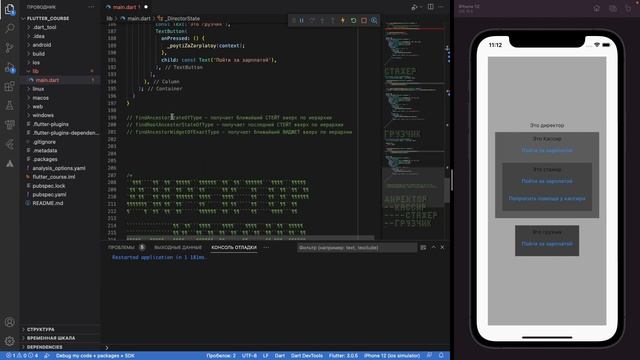Open pubspec.yaml in the explorer

[x=49, y=195]
